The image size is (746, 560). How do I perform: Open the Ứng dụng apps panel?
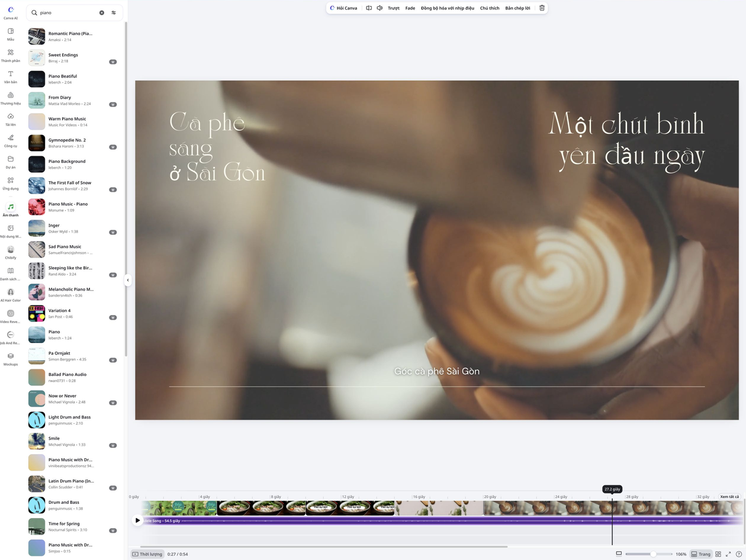click(11, 183)
